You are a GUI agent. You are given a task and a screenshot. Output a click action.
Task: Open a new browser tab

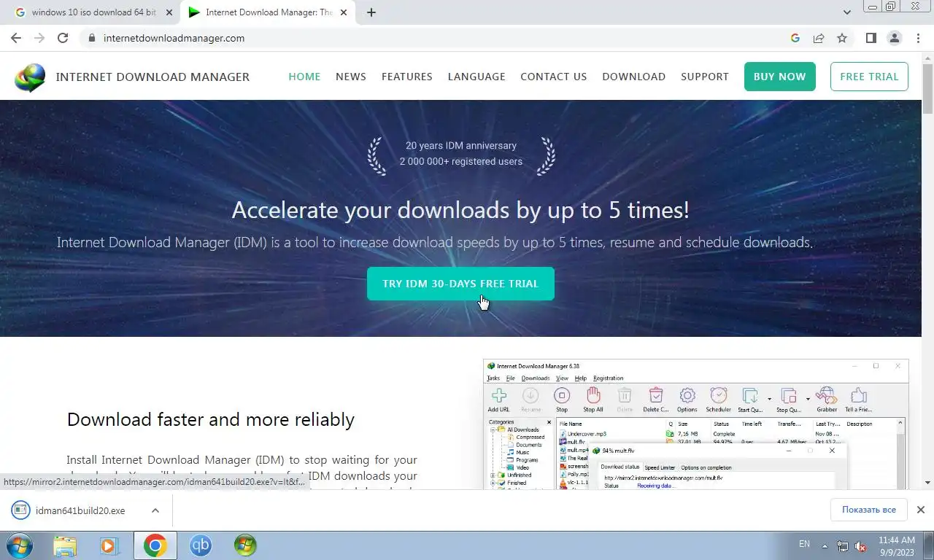tap(371, 12)
